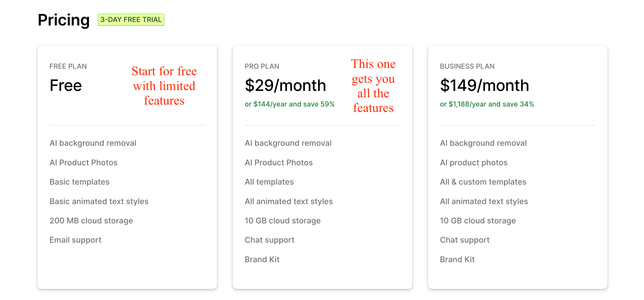Viewport: 644px width, 300px height.
Task: Click 'Start for free with limited features' note
Action: 164,86
